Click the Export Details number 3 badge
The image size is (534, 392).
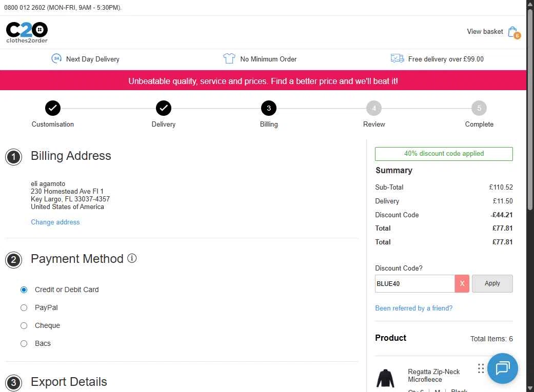(x=14, y=382)
